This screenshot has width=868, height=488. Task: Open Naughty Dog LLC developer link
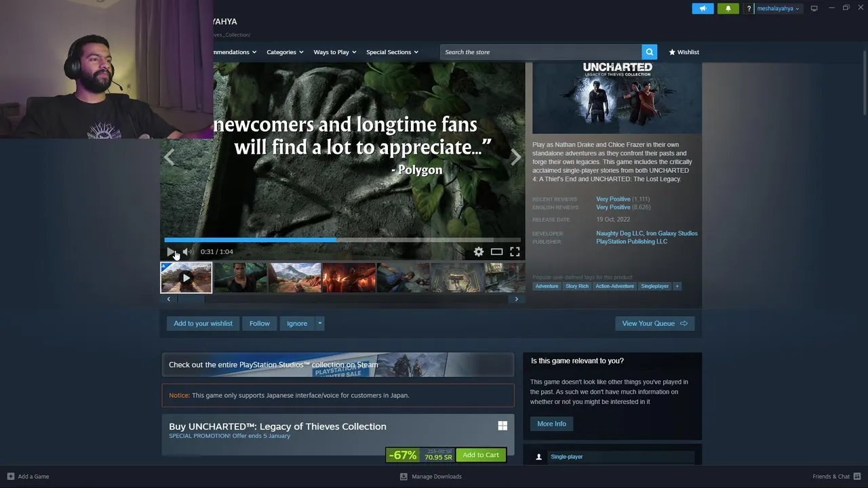(x=619, y=233)
